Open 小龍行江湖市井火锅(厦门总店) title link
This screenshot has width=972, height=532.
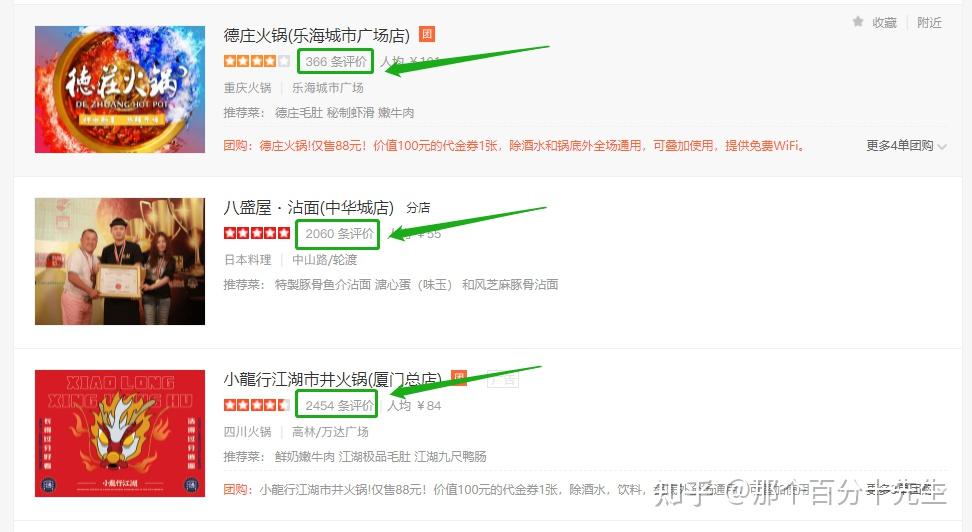pyautogui.click(x=332, y=379)
